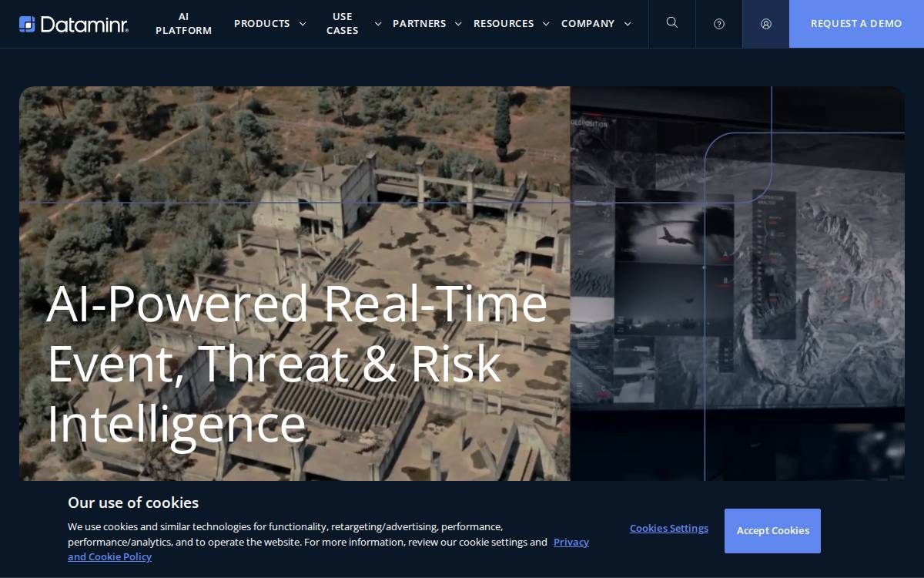Expand the Company dropdown chevron
This screenshot has height=578, width=924.
[628, 24]
